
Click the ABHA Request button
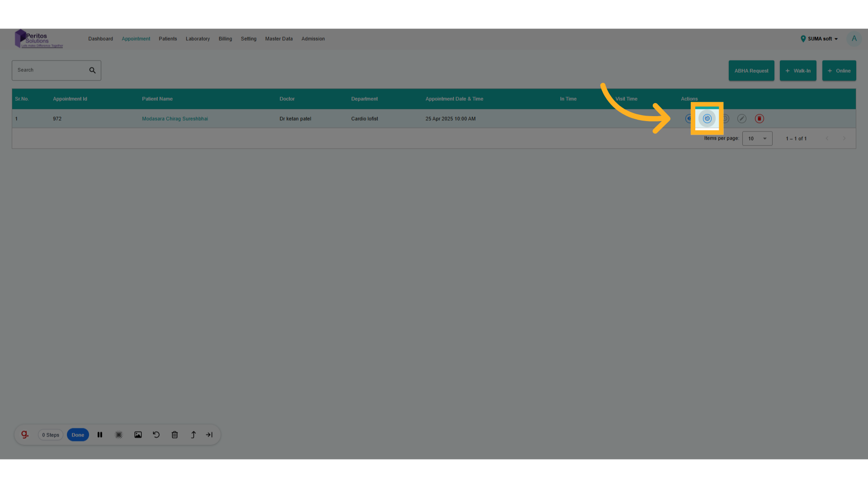751,71
